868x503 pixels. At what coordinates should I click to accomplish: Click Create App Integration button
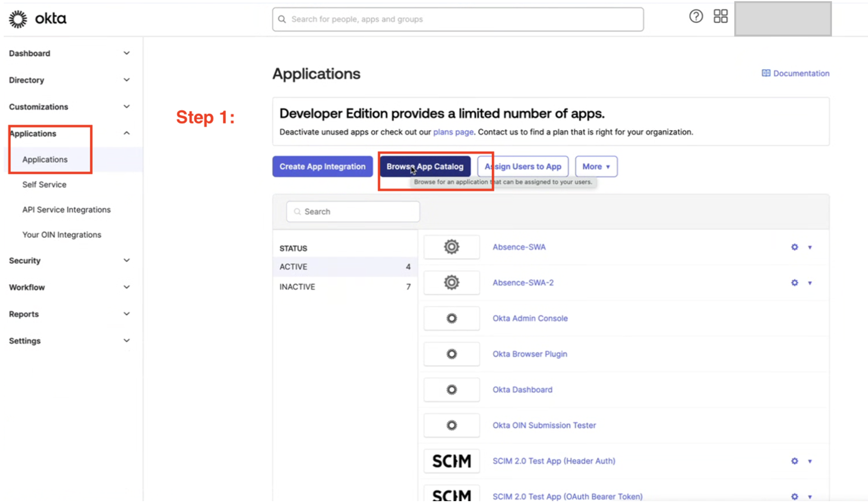pyautogui.click(x=322, y=166)
